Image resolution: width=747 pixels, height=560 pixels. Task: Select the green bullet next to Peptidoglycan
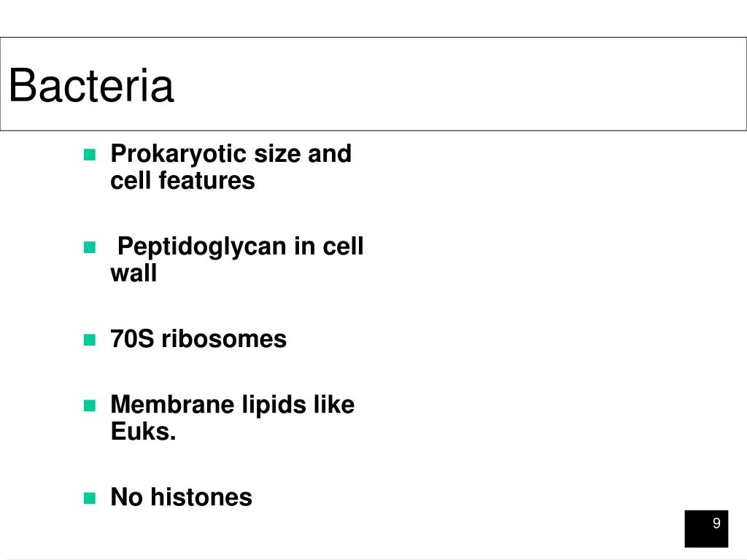pos(90,248)
